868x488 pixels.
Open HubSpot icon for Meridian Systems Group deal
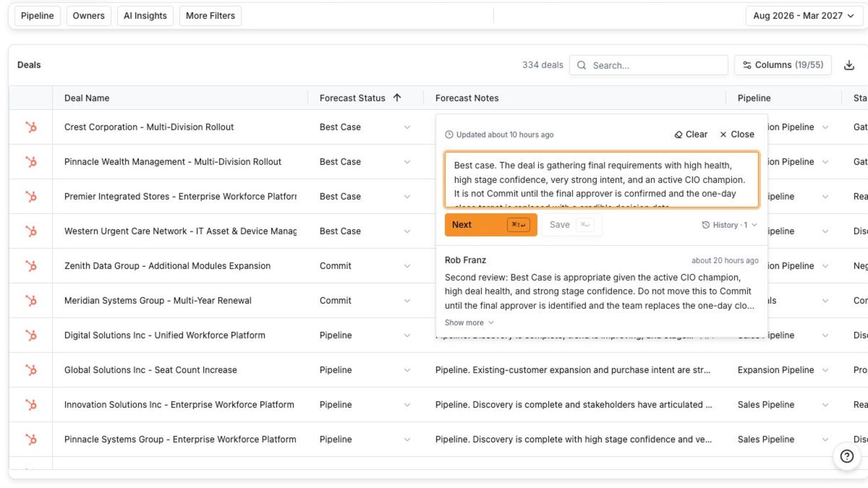(x=31, y=301)
